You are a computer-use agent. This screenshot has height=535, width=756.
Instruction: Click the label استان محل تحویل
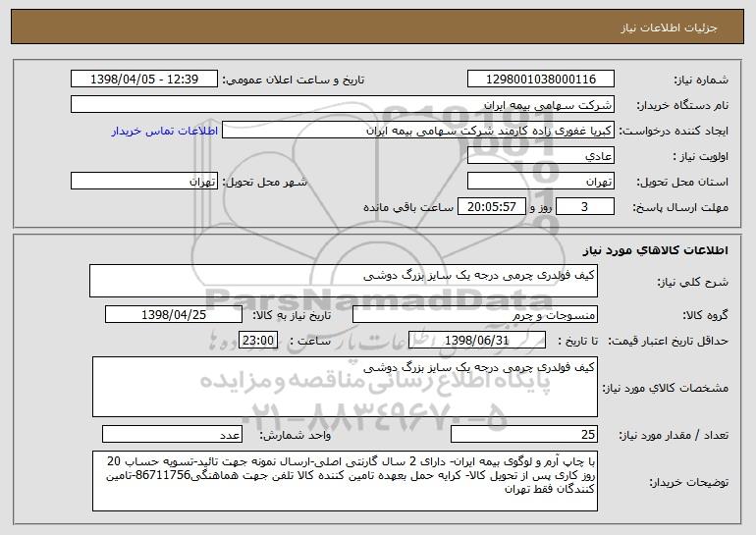point(682,183)
